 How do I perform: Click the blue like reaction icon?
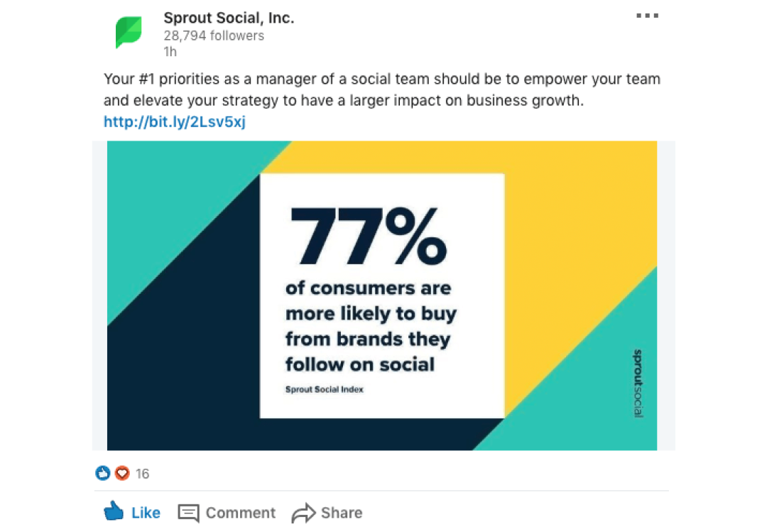click(x=103, y=473)
